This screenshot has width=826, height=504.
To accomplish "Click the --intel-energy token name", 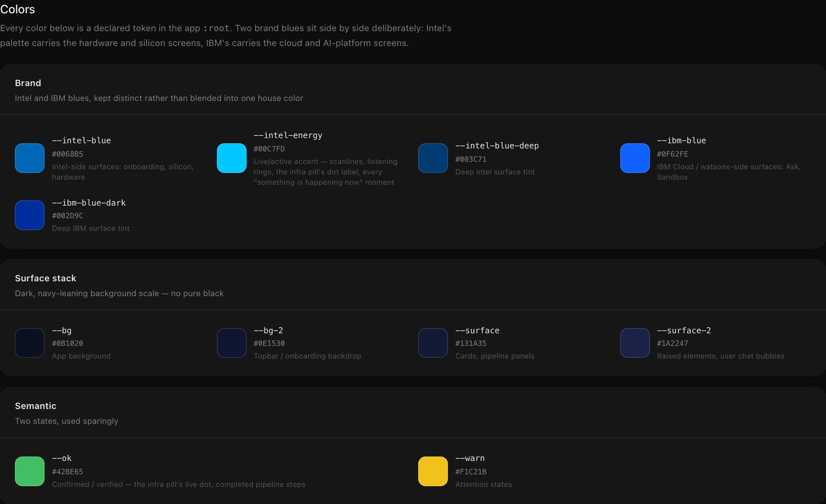I will pyautogui.click(x=288, y=135).
